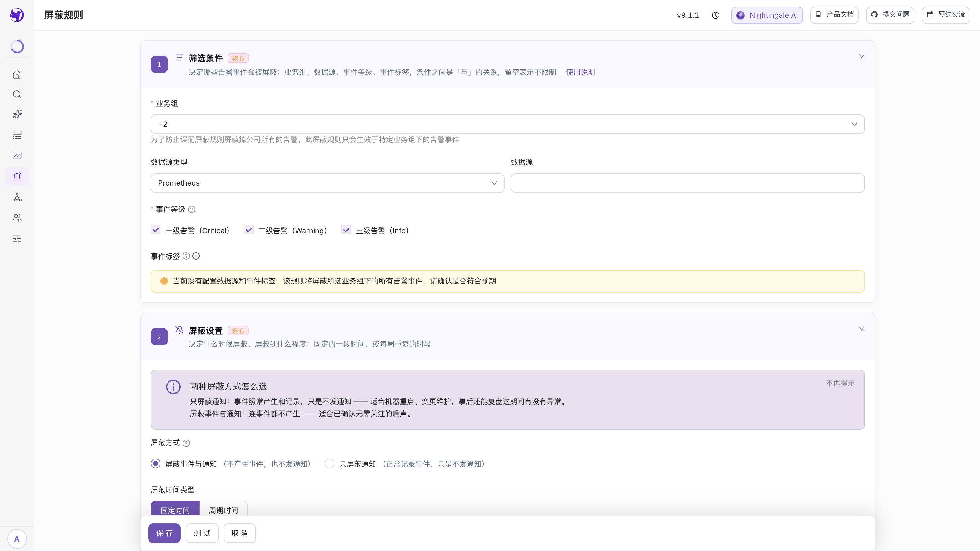The width and height of the screenshot is (980, 551).
Task: Click the loading spinner icon in the sidebar
Action: coord(17,47)
